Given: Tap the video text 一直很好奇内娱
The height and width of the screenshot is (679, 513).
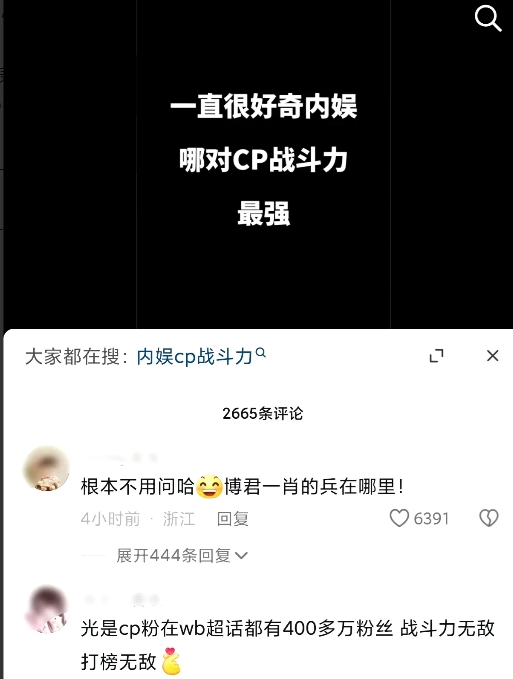Looking at the screenshot, I should coord(264,107).
